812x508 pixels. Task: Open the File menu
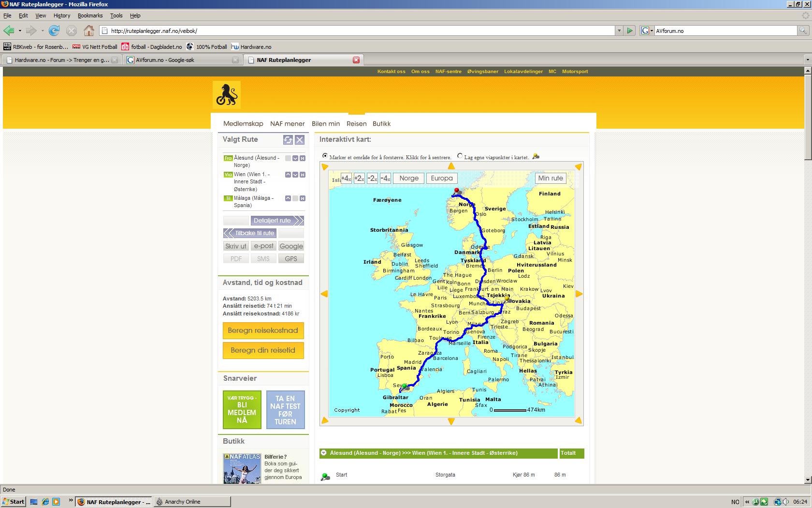pos(7,15)
